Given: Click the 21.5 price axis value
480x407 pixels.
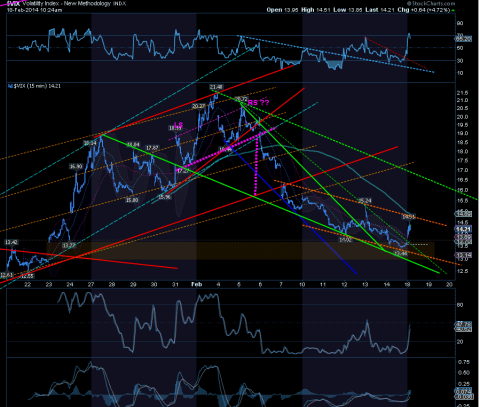Looking at the screenshot, I should pos(463,93).
